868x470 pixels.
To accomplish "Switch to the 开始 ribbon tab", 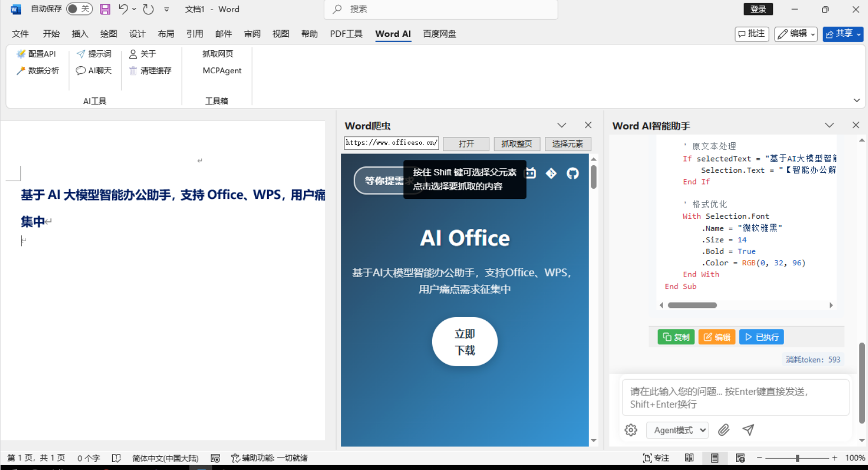I will (51, 34).
